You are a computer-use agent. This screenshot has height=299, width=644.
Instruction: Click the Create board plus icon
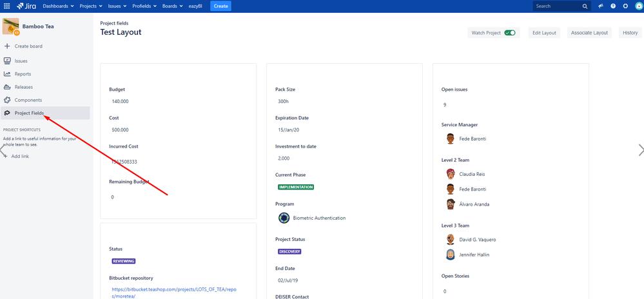(7, 46)
